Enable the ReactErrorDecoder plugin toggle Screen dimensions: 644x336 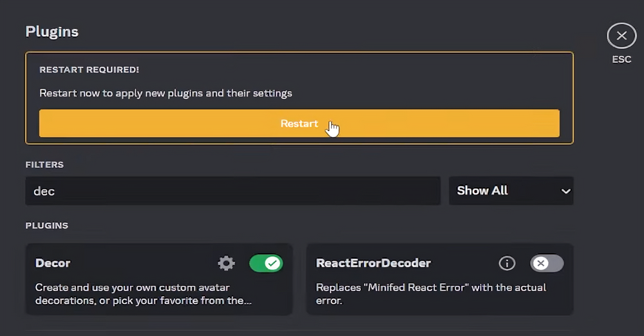point(547,263)
